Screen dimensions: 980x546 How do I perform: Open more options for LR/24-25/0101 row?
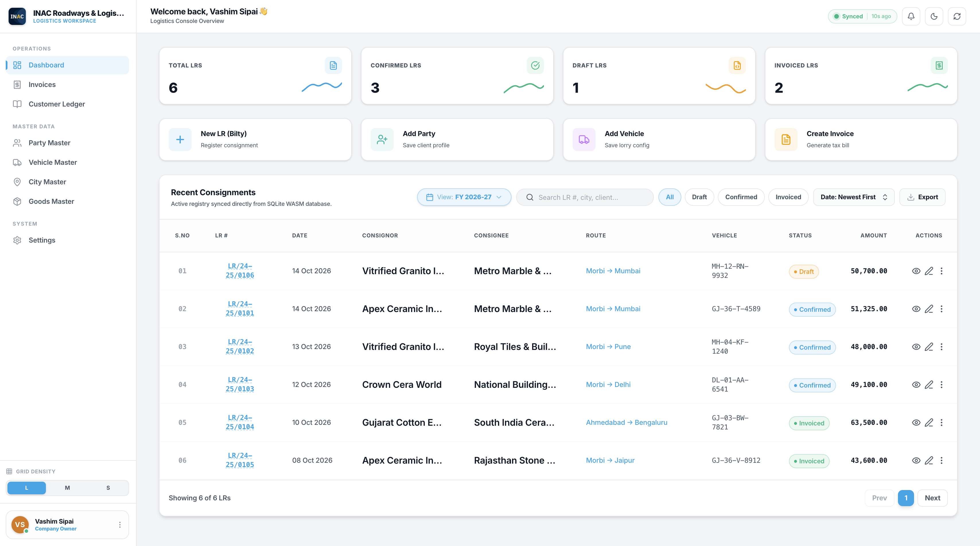942,309
